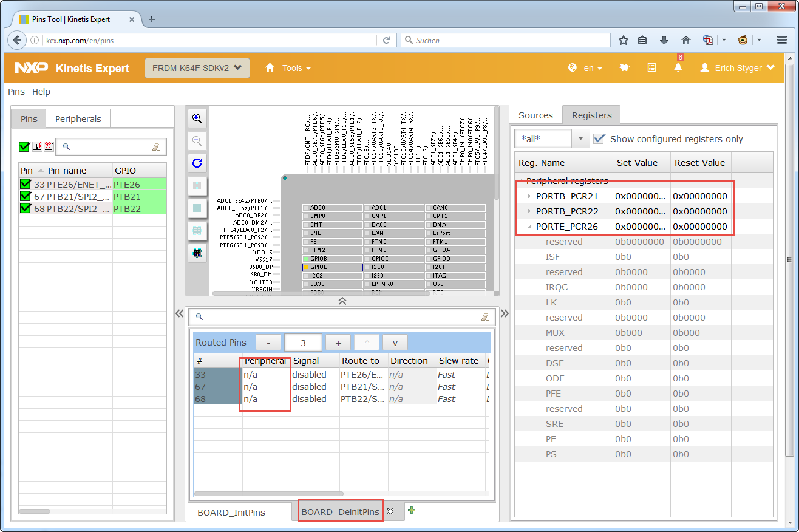This screenshot has width=799, height=532.
Task: Click the notifications bell icon
Action: 678,68
